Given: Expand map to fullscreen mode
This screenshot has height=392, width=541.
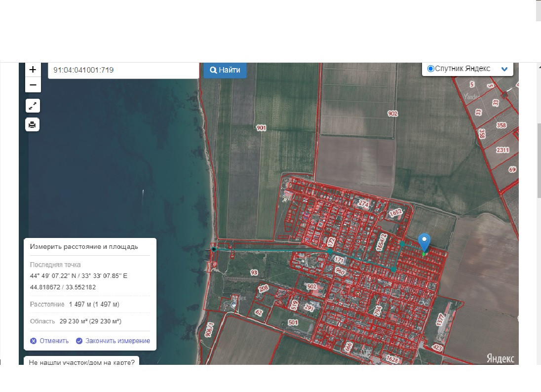Looking at the screenshot, I should tap(33, 106).
